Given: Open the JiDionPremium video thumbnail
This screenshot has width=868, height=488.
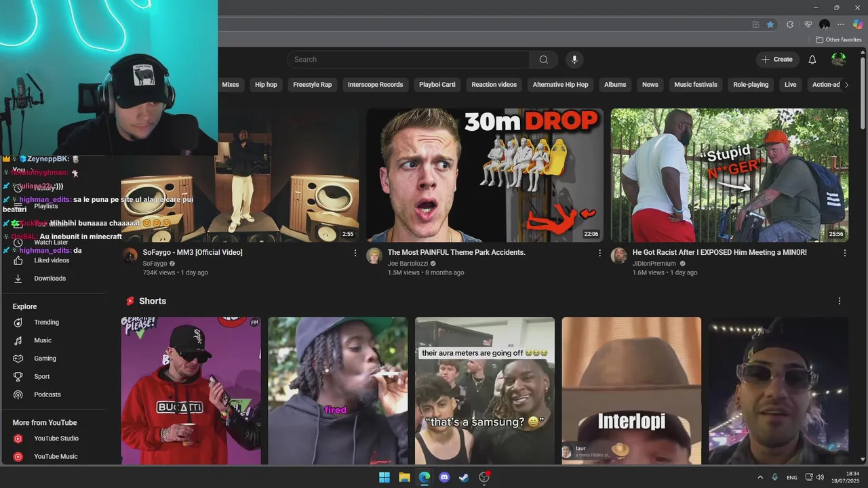Looking at the screenshot, I should pos(730,175).
